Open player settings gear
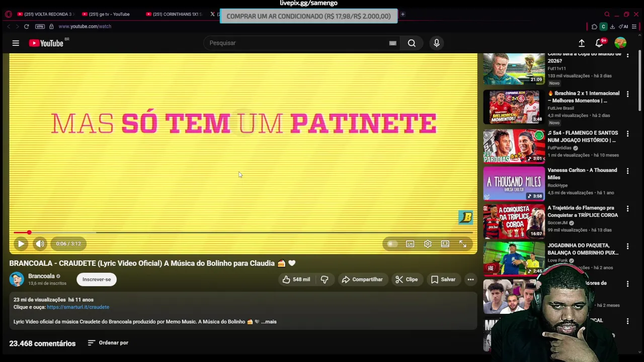The width and height of the screenshot is (644, 362). click(428, 244)
